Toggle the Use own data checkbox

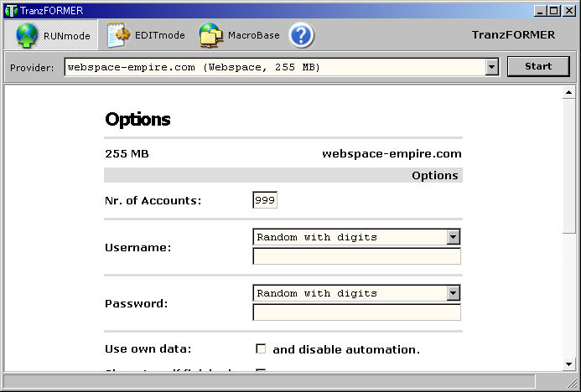tap(261, 348)
